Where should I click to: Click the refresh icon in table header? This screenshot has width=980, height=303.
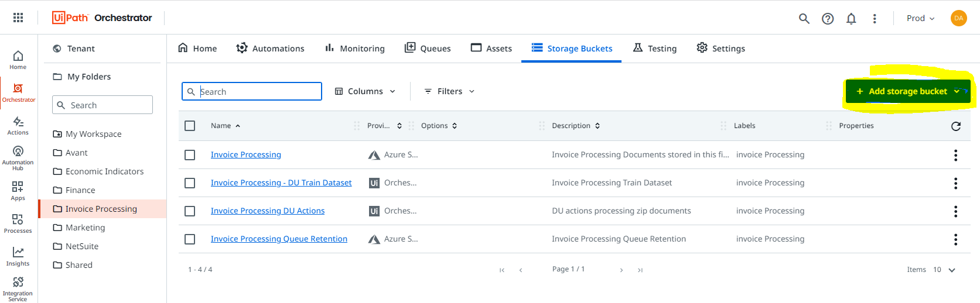(956, 126)
